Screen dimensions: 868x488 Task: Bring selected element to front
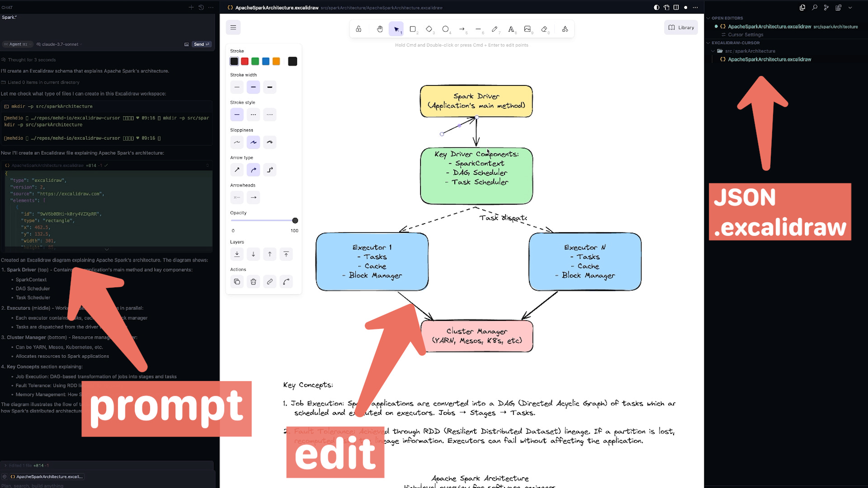pyautogui.click(x=286, y=254)
